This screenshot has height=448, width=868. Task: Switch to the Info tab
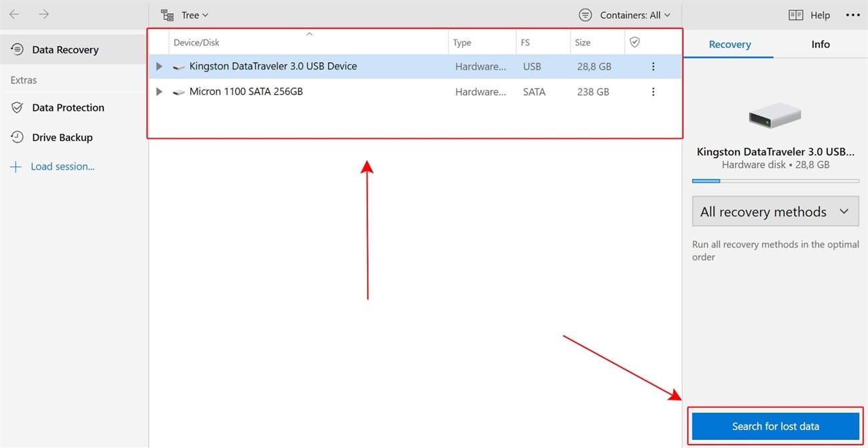coord(821,45)
